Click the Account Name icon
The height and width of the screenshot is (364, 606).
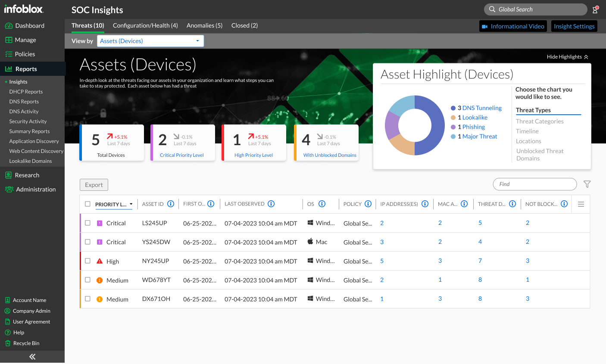point(7,300)
